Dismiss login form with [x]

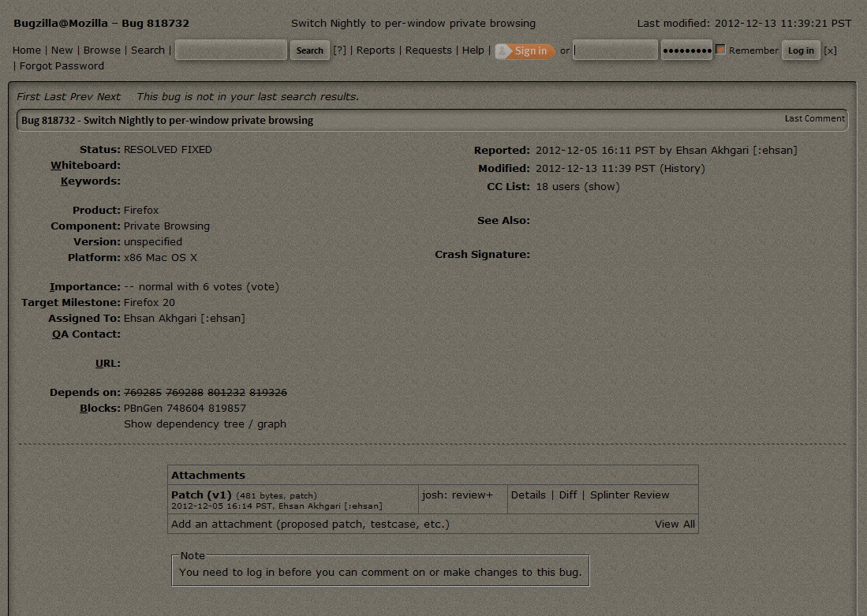[x=830, y=50]
